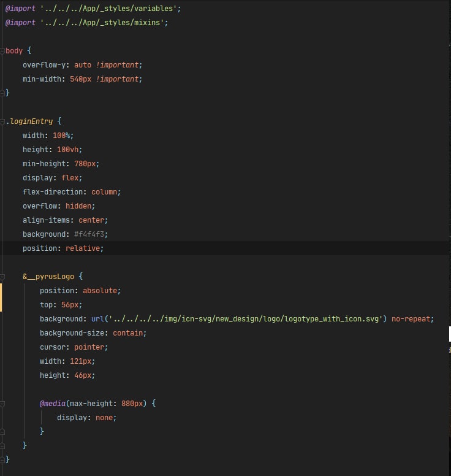Click the flex-direction: column declaration

pyautogui.click(x=72, y=192)
